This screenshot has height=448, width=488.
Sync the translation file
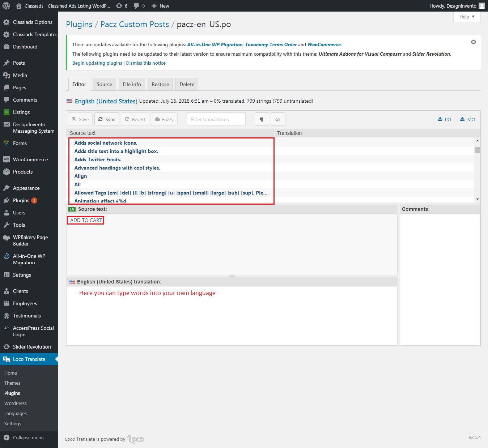click(107, 119)
